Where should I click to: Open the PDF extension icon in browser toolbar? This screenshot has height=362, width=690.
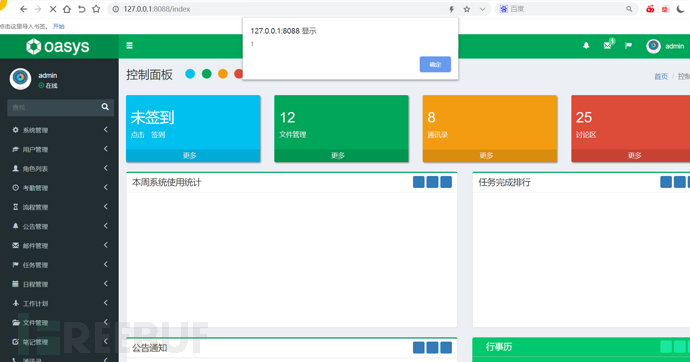pos(665,9)
